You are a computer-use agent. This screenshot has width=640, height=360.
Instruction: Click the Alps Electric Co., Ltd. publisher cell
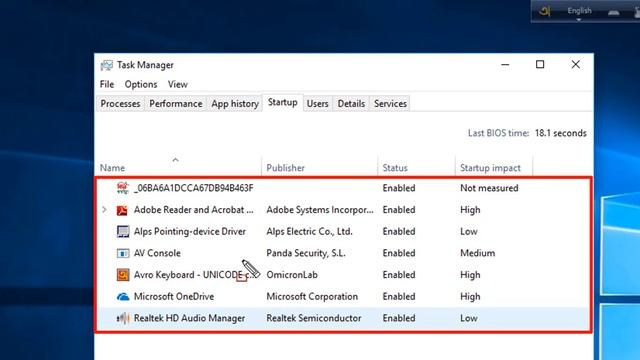click(309, 231)
